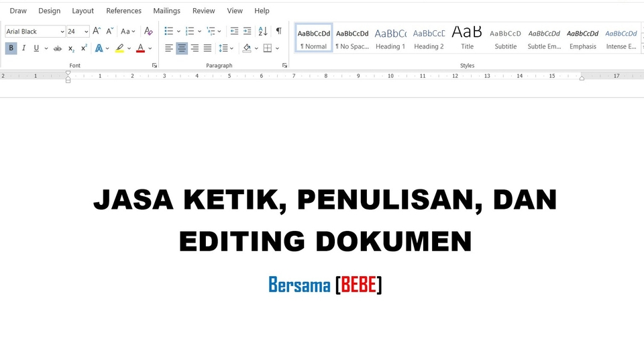Click Decrease Indent icon

pyautogui.click(x=234, y=31)
